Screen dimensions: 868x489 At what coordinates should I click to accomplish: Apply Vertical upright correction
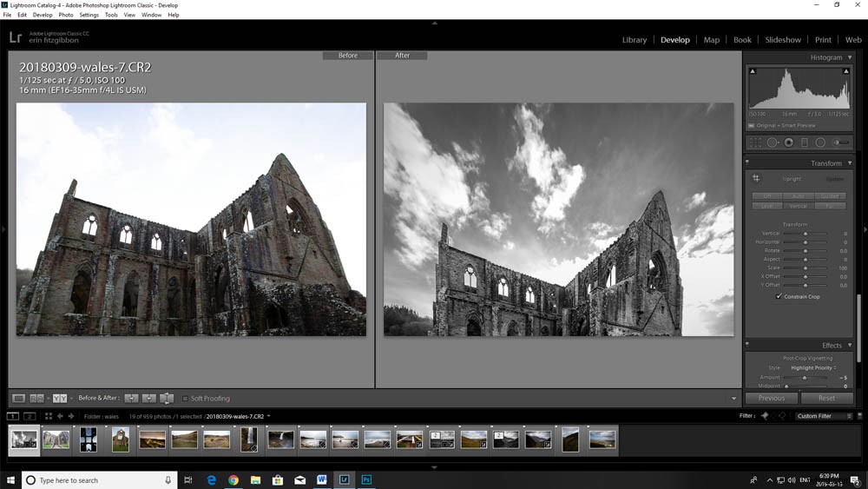(799, 206)
